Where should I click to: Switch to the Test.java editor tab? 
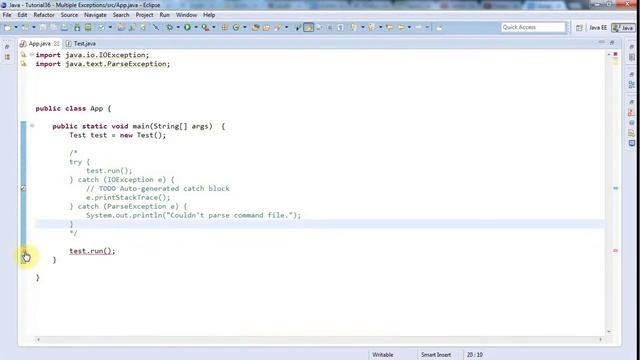point(84,43)
